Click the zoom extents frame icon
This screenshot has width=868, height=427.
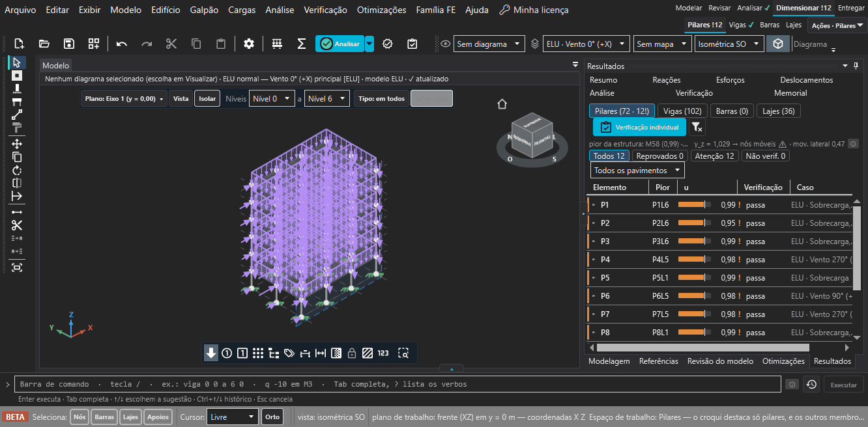pyautogui.click(x=17, y=267)
